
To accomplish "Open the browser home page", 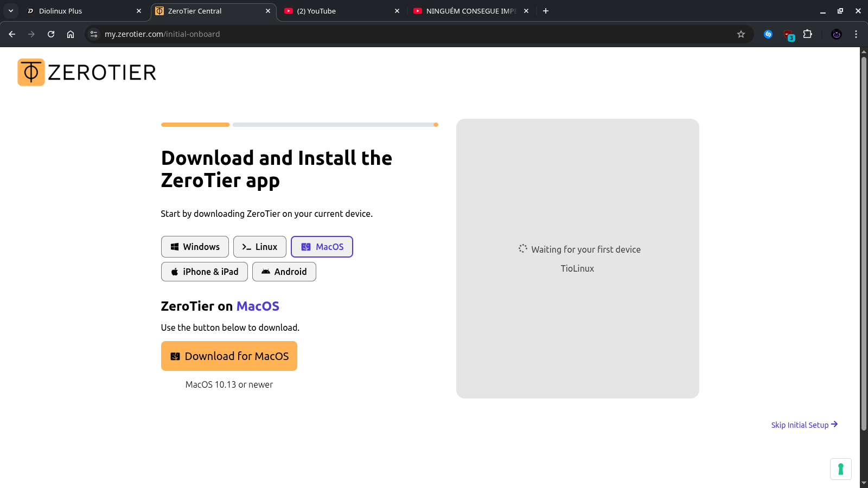I will pyautogui.click(x=71, y=34).
